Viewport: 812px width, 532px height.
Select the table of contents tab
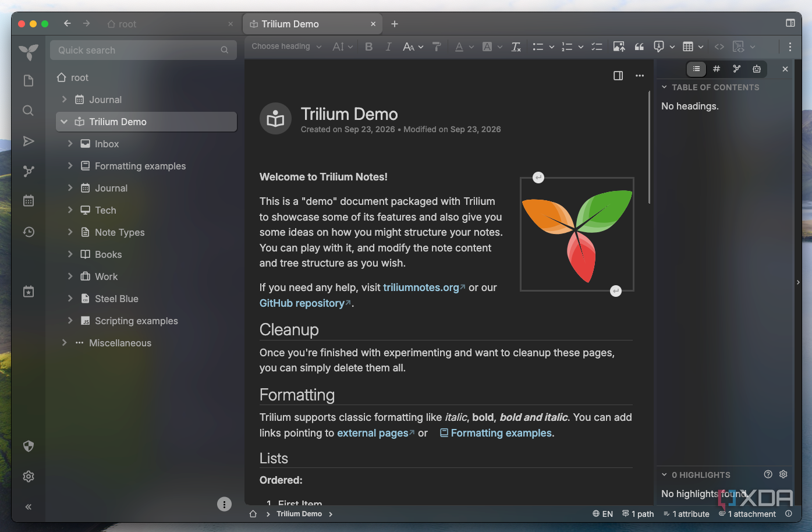[696, 69]
